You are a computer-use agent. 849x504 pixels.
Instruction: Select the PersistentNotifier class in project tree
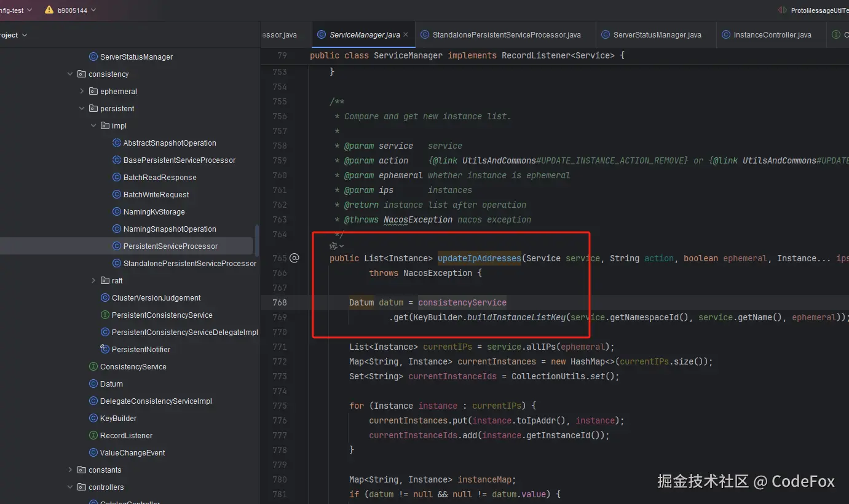point(141,349)
